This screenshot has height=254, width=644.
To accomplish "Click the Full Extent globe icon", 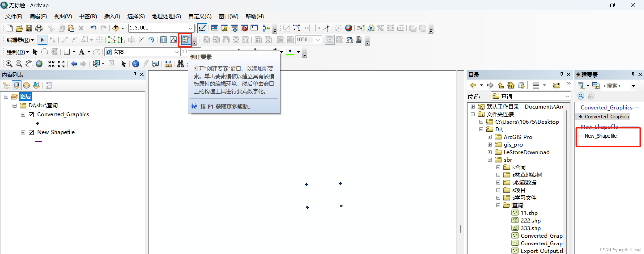I will pos(39,64).
